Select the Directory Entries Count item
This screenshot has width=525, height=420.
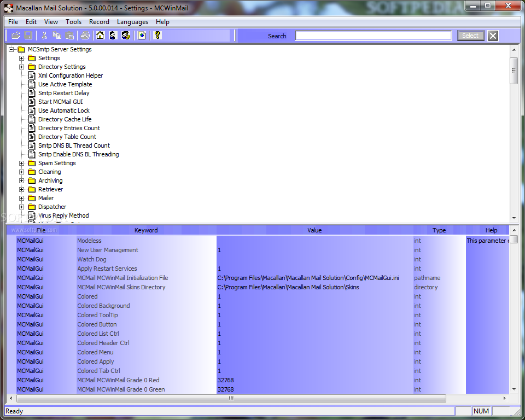[x=69, y=127]
